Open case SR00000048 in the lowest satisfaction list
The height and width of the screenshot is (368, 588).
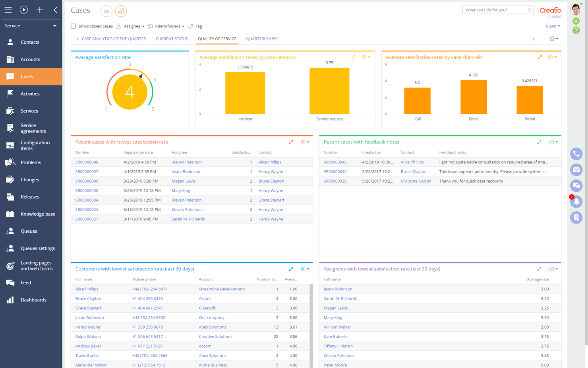87,162
